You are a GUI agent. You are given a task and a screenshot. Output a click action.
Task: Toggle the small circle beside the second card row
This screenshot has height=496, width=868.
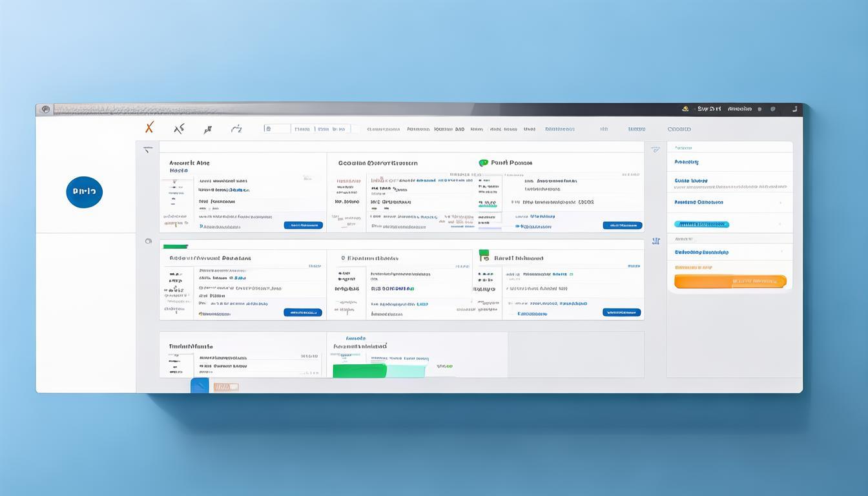coord(149,241)
